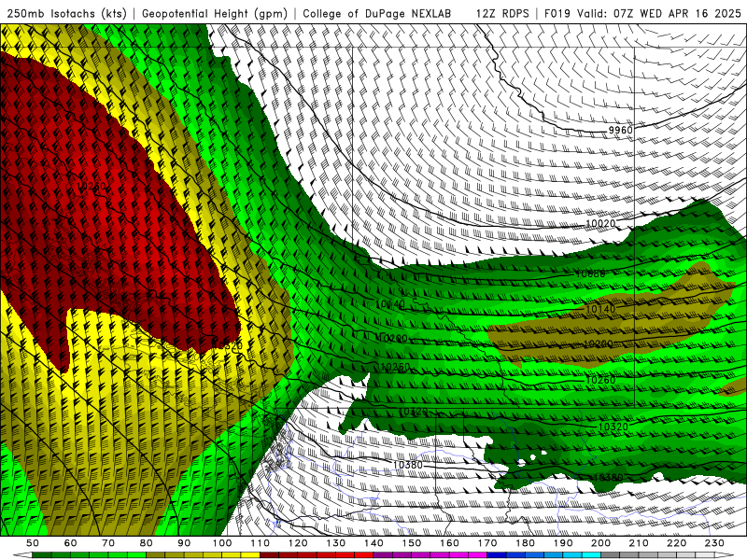This screenshot has width=747, height=560.
Task: Select the bright red swatch just below 140
Action: [364, 555]
